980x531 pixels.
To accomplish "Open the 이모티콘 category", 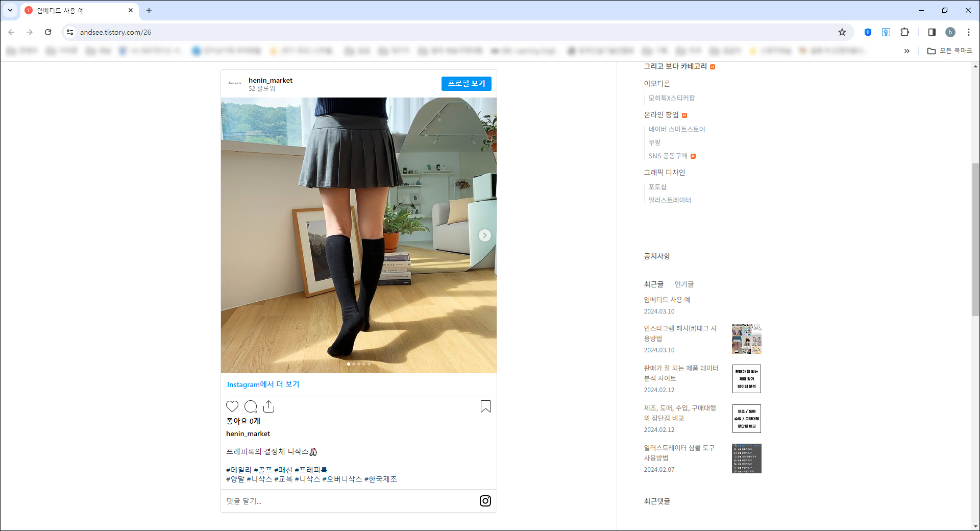I will [x=657, y=83].
